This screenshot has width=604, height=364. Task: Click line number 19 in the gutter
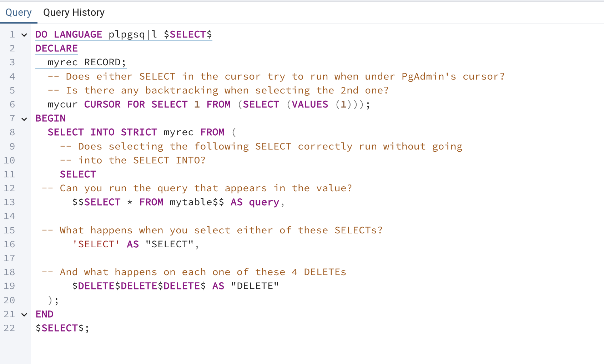tap(10, 286)
